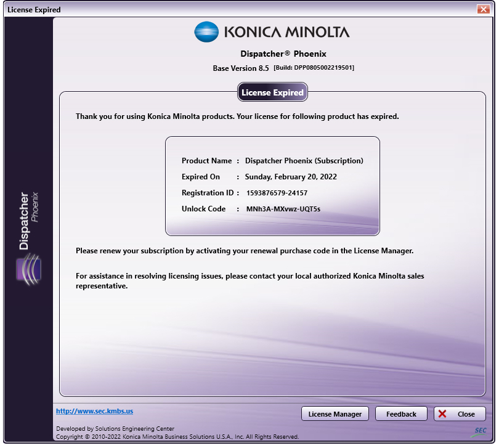Screen dimensions: 499x448
Task: Click product name Dispatcher Phoenix (Subscription)
Action: click(304, 161)
